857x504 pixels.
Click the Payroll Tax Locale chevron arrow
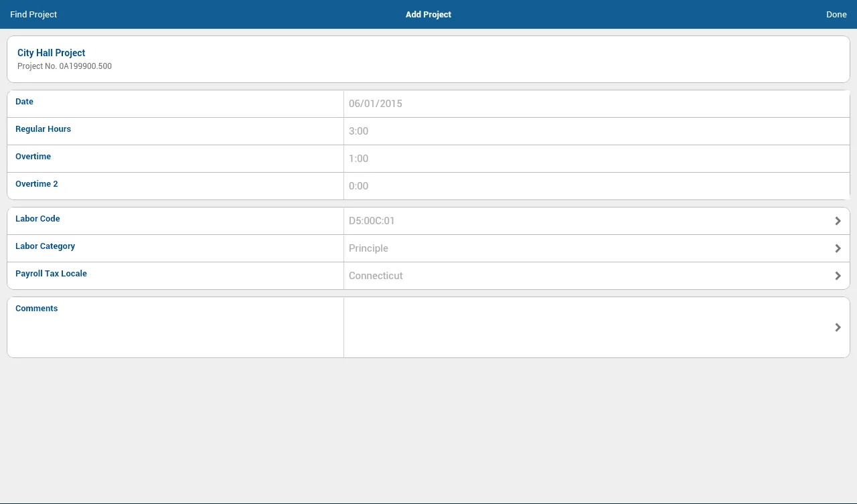(x=838, y=276)
